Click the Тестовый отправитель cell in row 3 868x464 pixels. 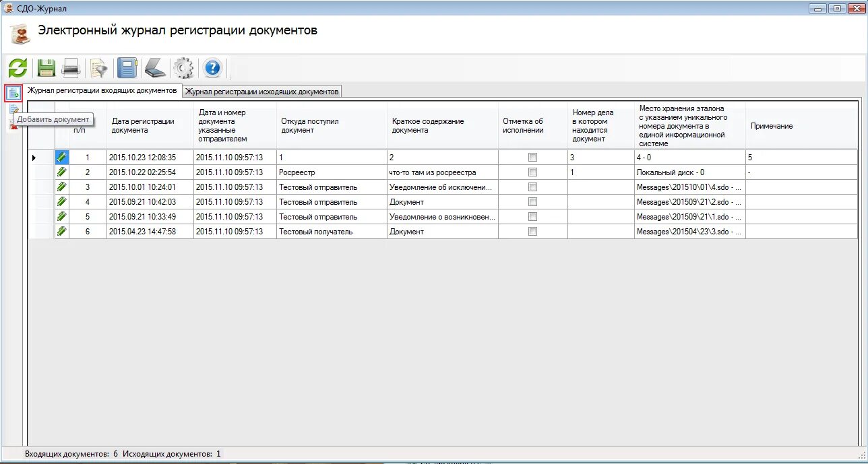click(332, 187)
